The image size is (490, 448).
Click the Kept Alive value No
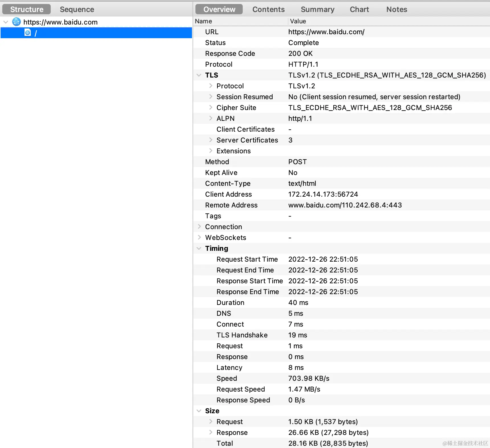coord(293,173)
